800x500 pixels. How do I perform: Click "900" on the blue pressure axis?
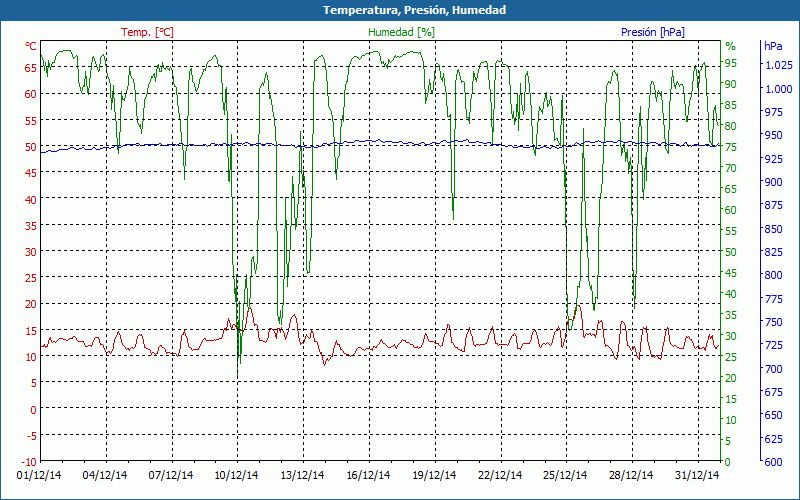point(773,182)
